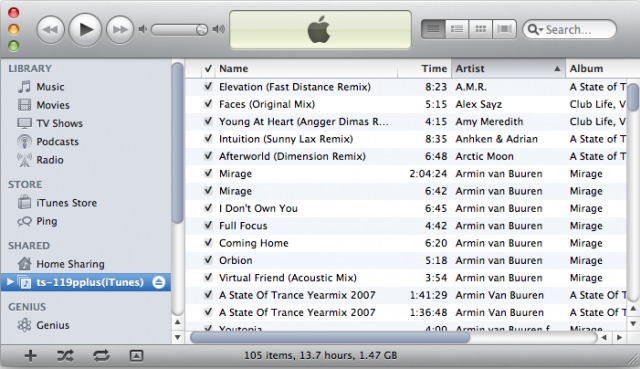Select the 2:04:24 Mirage track
The image size is (640, 369).
[406, 173]
